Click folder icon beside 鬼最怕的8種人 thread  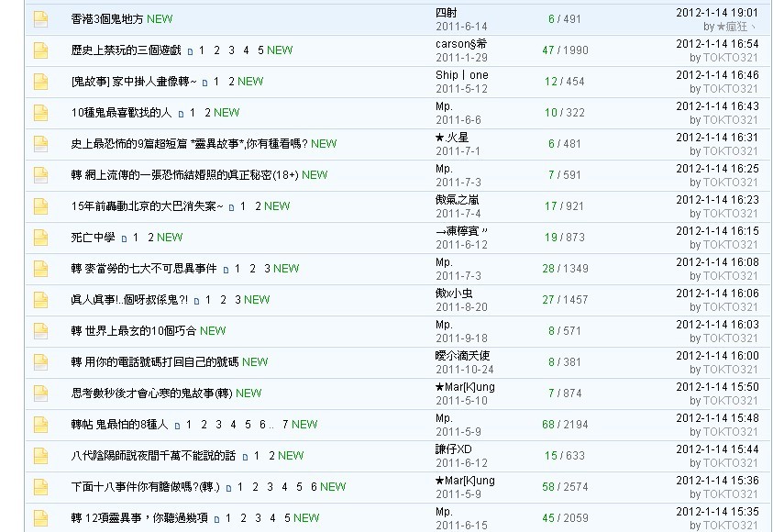point(40,425)
